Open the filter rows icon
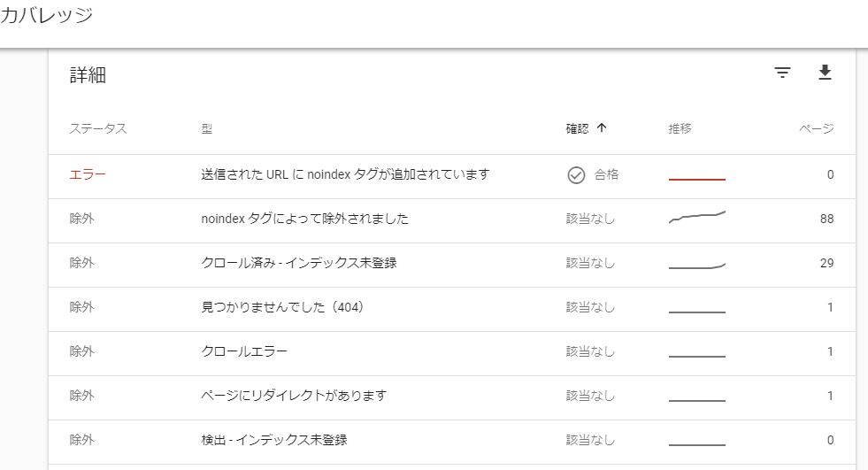Viewport: 868px width, 470px height. tap(782, 73)
